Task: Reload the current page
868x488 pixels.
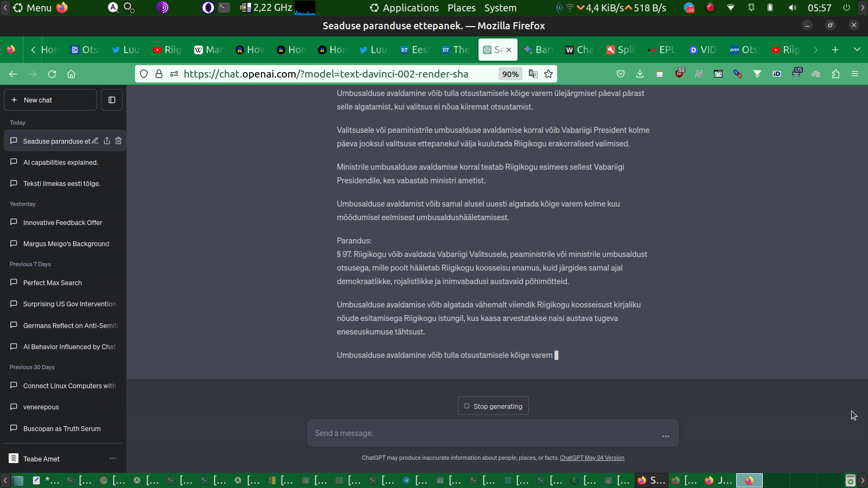Action: pyautogui.click(x=52, y=74)
